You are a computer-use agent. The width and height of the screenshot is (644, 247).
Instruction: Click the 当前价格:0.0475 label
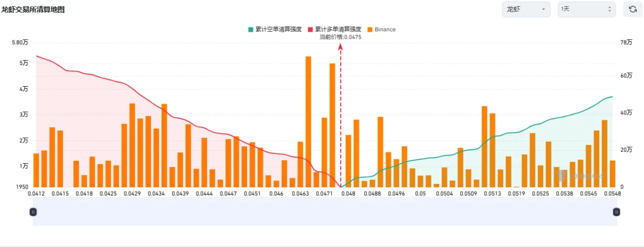click(340, 37)
